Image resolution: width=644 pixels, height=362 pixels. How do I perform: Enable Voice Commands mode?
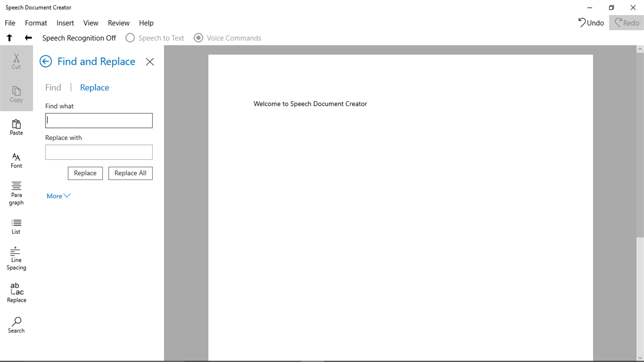pos(198,38)
